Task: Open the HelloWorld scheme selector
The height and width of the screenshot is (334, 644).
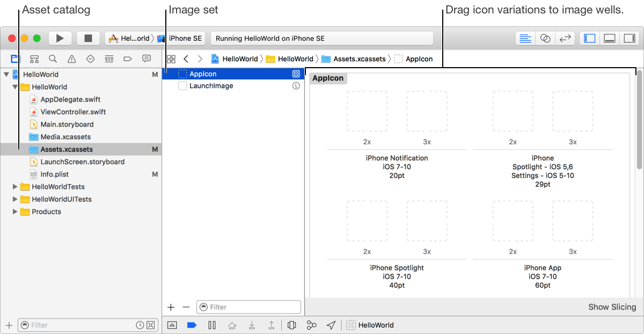Action: pyautogui.click(x=129, y=38)
